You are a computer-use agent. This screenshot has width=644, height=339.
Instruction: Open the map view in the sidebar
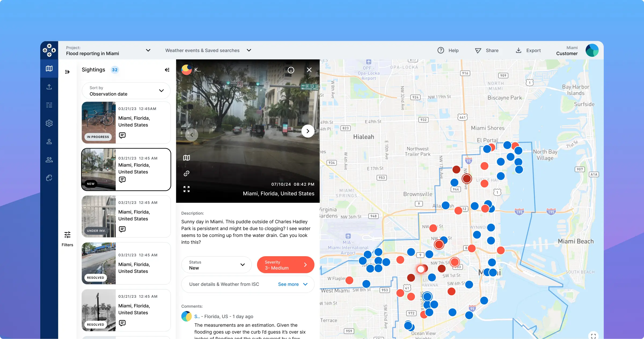pyautogui.click(x=49, y=69)
